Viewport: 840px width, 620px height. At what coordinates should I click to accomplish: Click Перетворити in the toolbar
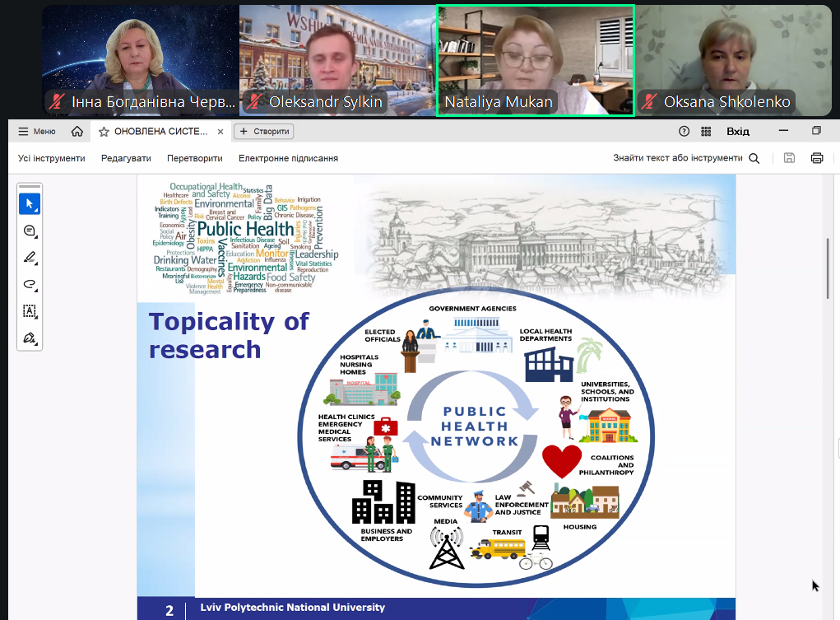194,158
